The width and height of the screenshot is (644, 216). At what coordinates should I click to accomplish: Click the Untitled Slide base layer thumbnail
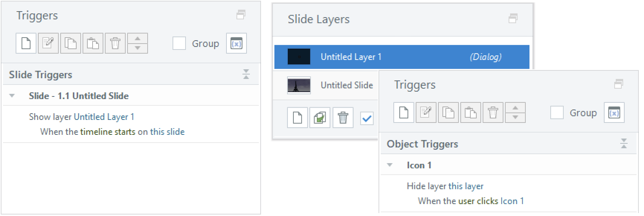(299, 85)
